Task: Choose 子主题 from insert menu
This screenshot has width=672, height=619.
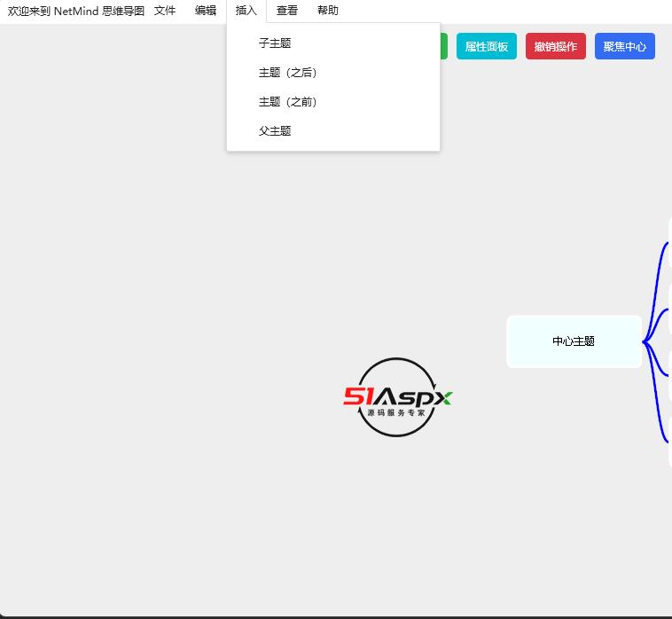Action: pos(333,43)
